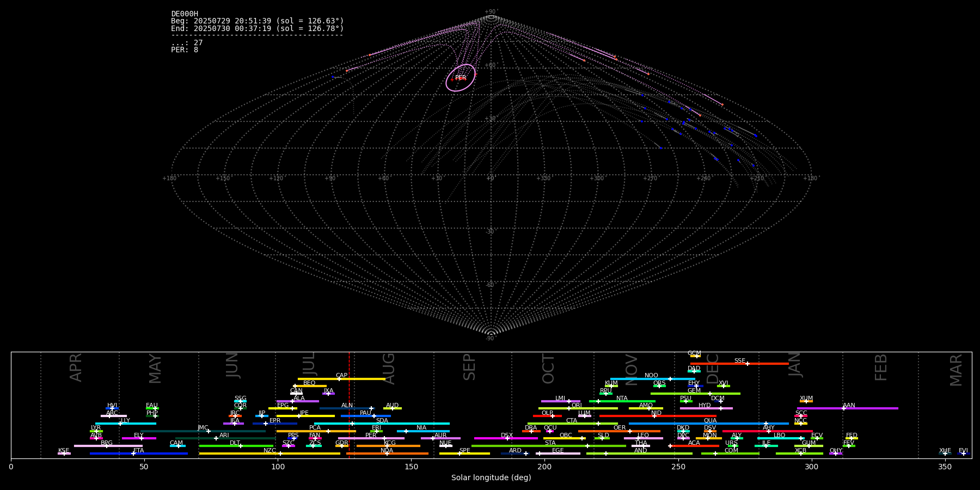Click the MAR month label
Screen dimensions: 980x490
(956, 370)
